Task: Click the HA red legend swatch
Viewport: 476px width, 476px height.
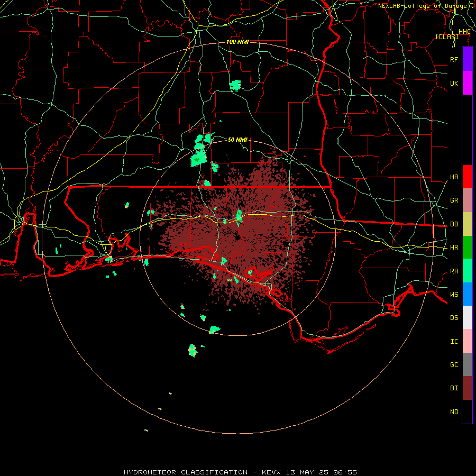Action: point(467,177)
